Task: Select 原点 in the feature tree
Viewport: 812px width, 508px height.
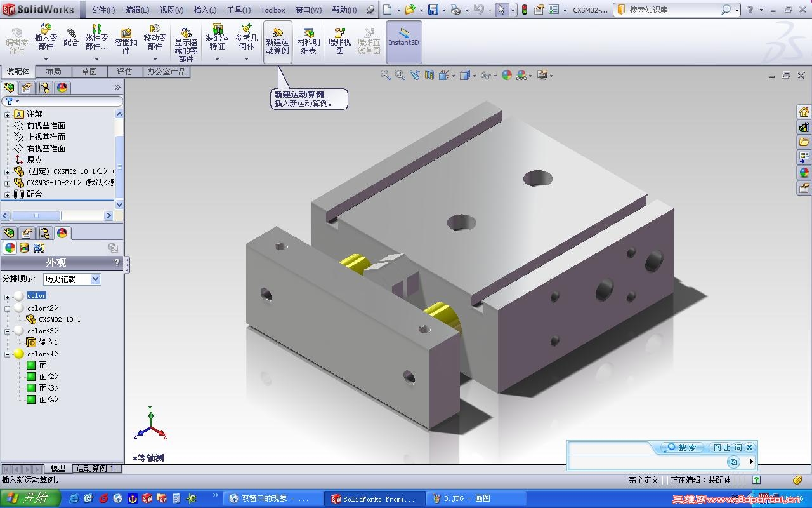Action: coord(34,160)
